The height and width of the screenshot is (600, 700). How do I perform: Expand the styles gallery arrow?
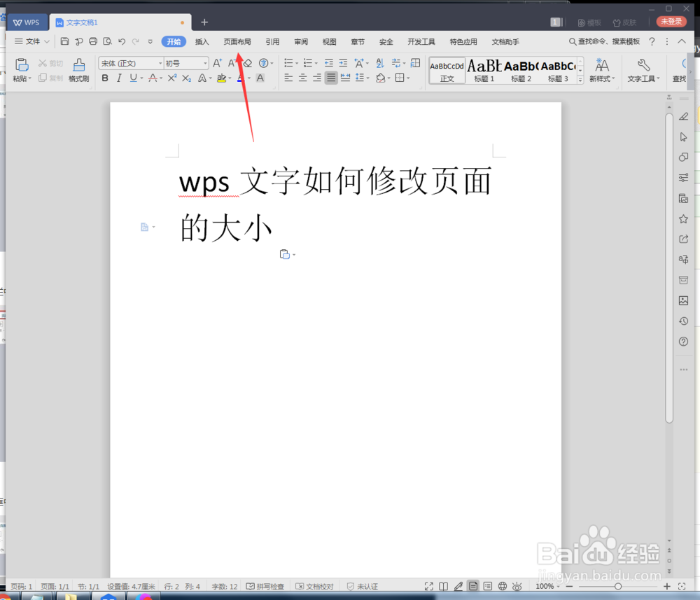[580, 80]
